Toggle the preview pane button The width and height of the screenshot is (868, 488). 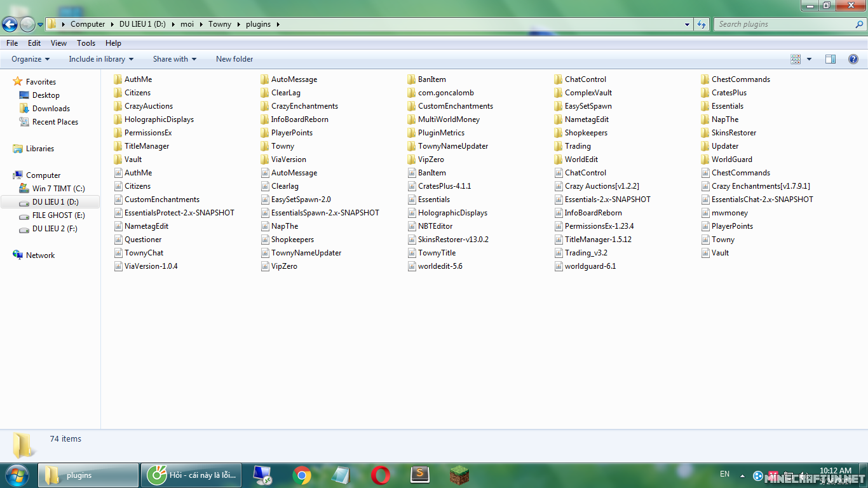(x=831, y=59)
